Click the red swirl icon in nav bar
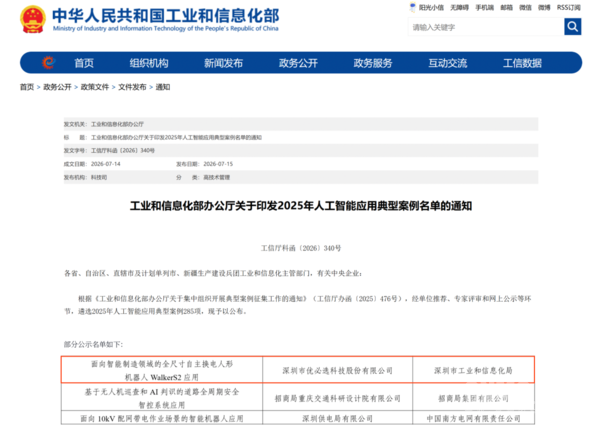This screenshot has height=431, width=600. (49, 62)
